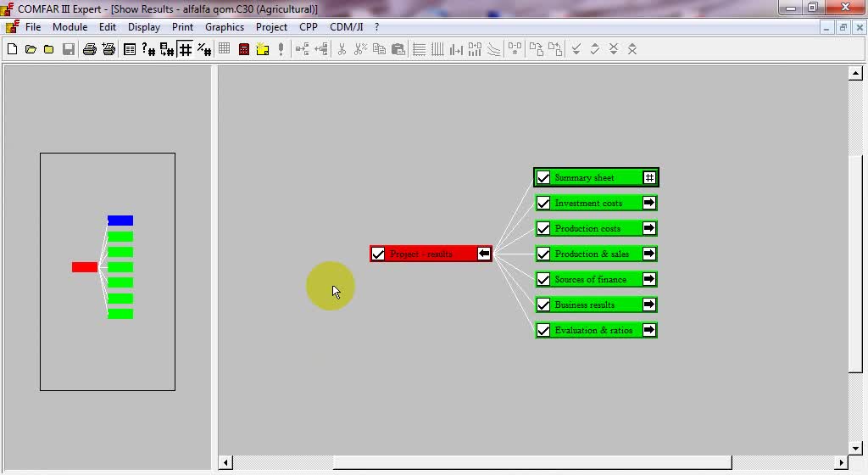The height and width of the screenshot is (475, 868).
Task: Expand Production costs node with right arrow
Action: coord(648,228)
